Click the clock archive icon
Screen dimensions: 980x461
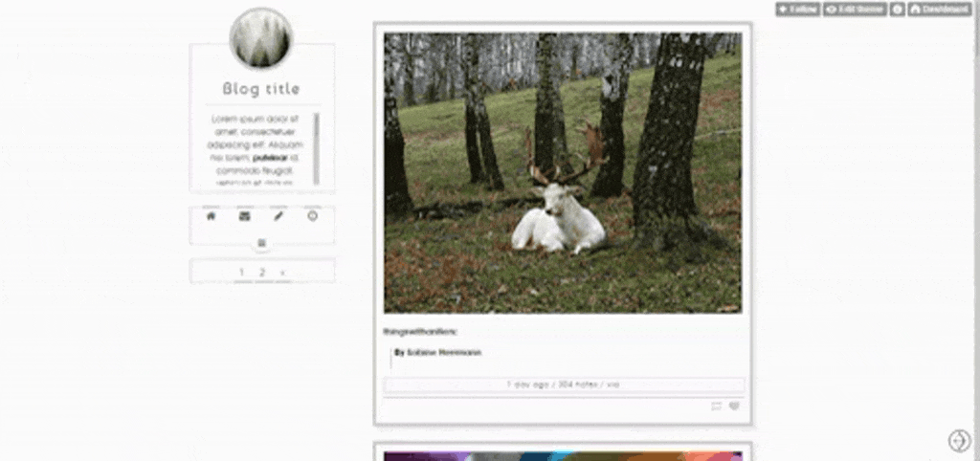click(x=312, y=216)
